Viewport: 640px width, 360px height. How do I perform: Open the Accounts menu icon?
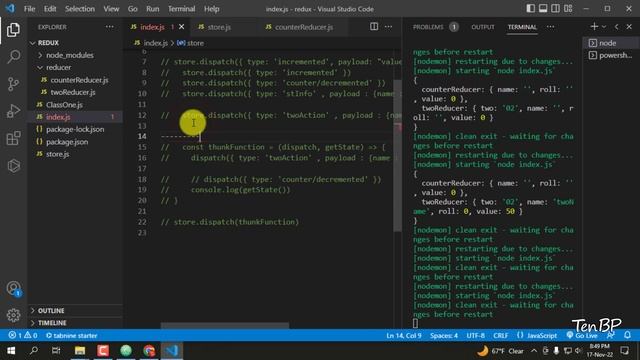(13, 288)
